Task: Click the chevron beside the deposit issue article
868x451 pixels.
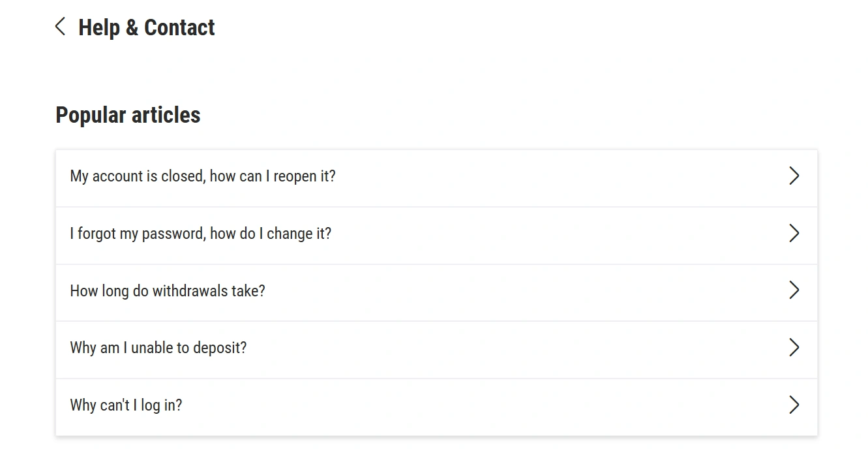Action: pos(794,347)
